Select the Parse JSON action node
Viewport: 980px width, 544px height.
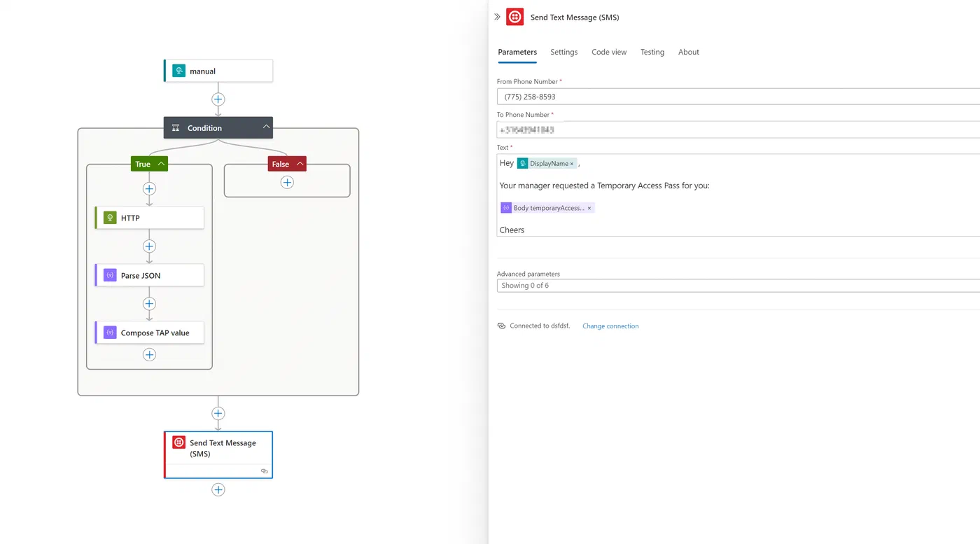point(149,275)
